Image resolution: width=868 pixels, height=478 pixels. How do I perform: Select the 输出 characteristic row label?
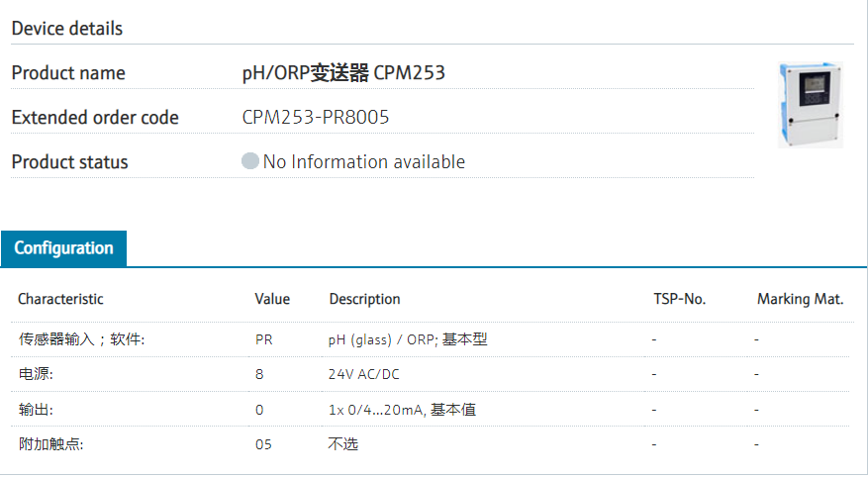point(36,410)
